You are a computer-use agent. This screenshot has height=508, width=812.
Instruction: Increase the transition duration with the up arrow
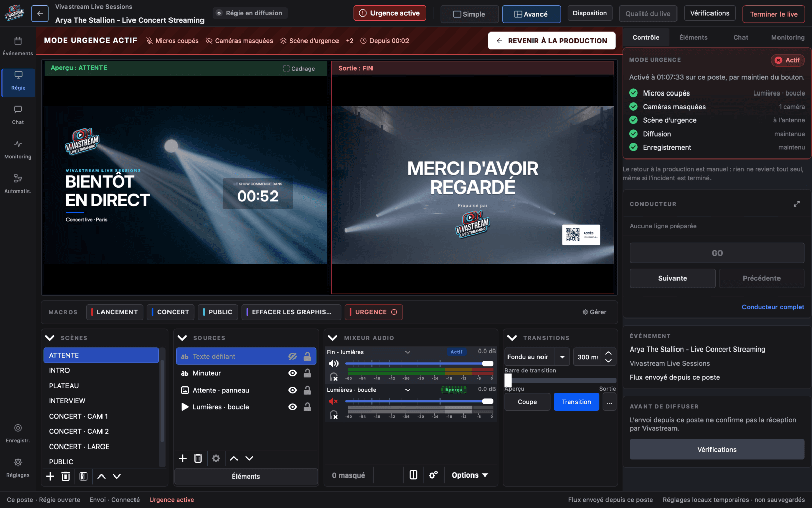[608, 353]
